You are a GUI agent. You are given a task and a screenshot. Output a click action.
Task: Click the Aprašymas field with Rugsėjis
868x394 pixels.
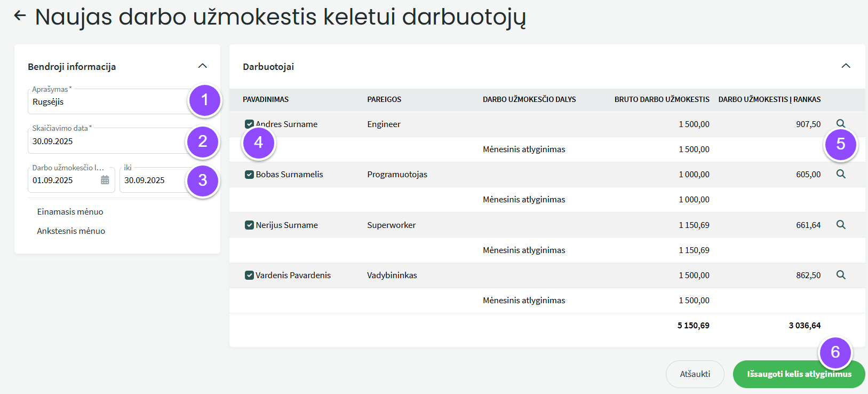[107, 102]
